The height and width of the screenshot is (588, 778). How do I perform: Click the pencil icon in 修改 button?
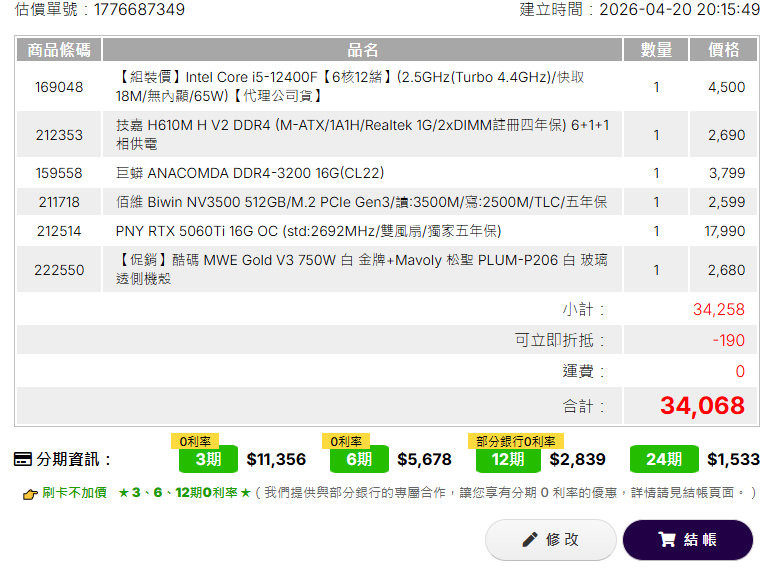[x=530, y=540]
